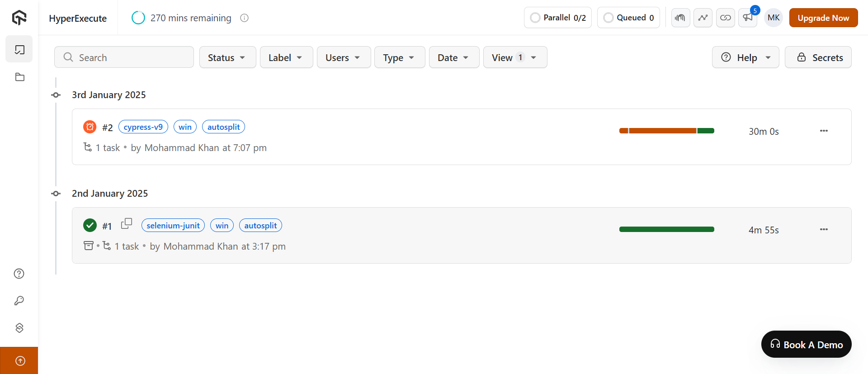
Task: Click the announcements megaphone icon
Action: [748, 18]
